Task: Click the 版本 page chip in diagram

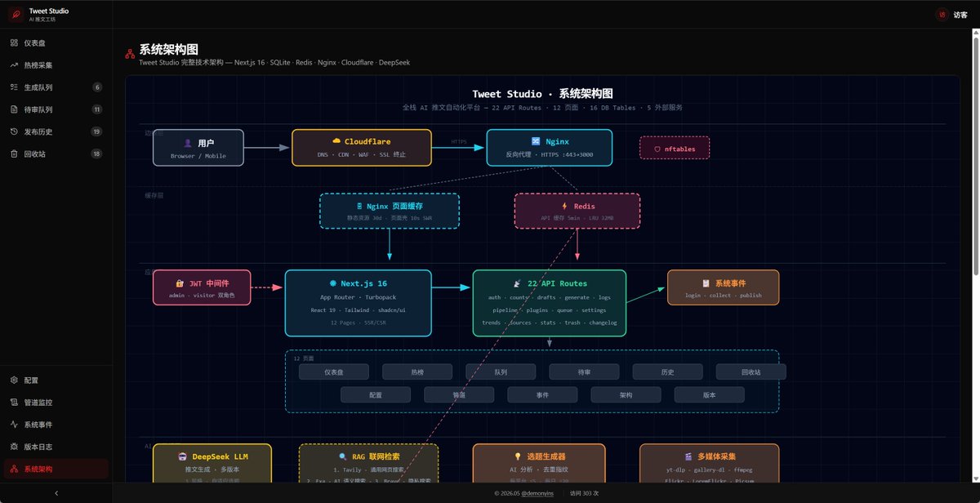Action: click(709, 394)
